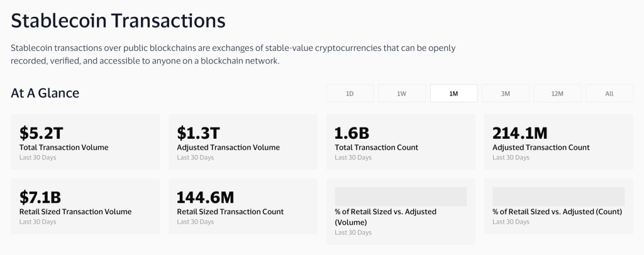Click the $5.2T value figure

click(41, 133)
